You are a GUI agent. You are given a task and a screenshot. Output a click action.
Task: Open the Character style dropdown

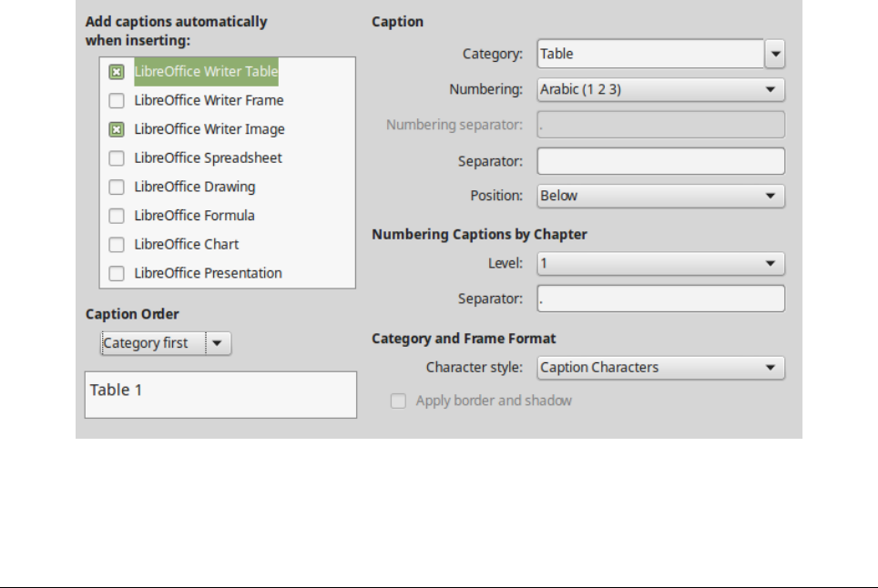pyautogui.click(x=660, y=368)
